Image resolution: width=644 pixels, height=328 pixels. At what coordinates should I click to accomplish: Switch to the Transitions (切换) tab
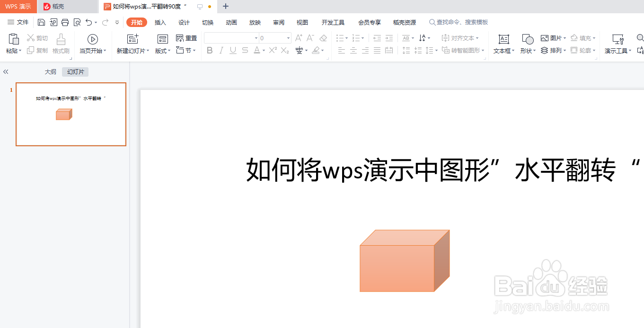pyautogui.click(x=208, y=22)
